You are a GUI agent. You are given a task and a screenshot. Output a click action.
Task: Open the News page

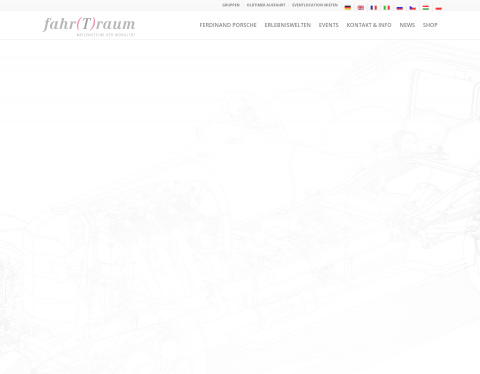coord(407,25)
